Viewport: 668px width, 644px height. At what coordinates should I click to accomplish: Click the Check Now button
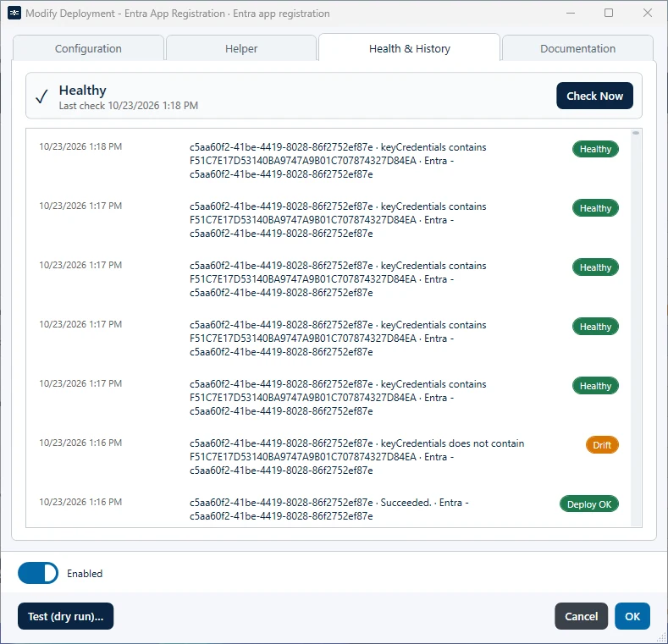click(x=594, y=96)
